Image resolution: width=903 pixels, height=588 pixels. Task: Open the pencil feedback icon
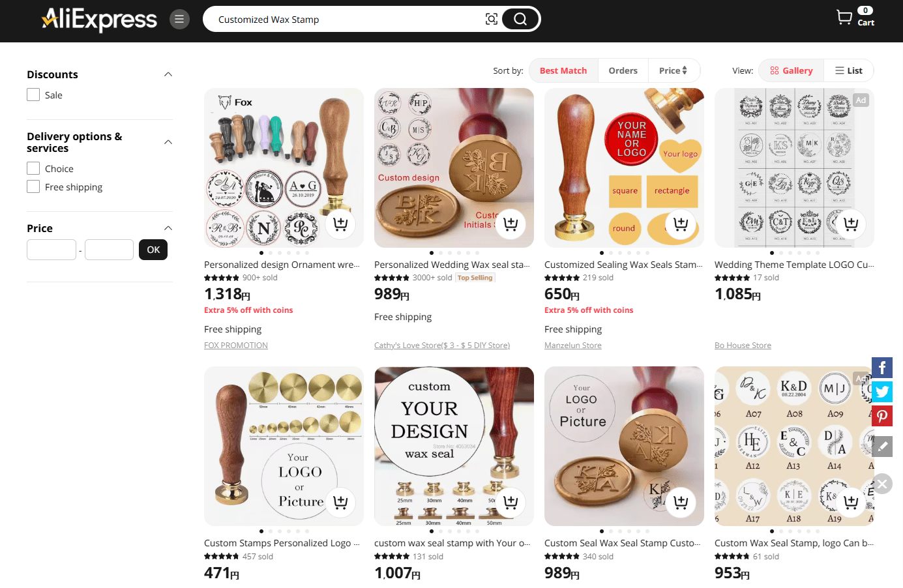coord(882,447)
